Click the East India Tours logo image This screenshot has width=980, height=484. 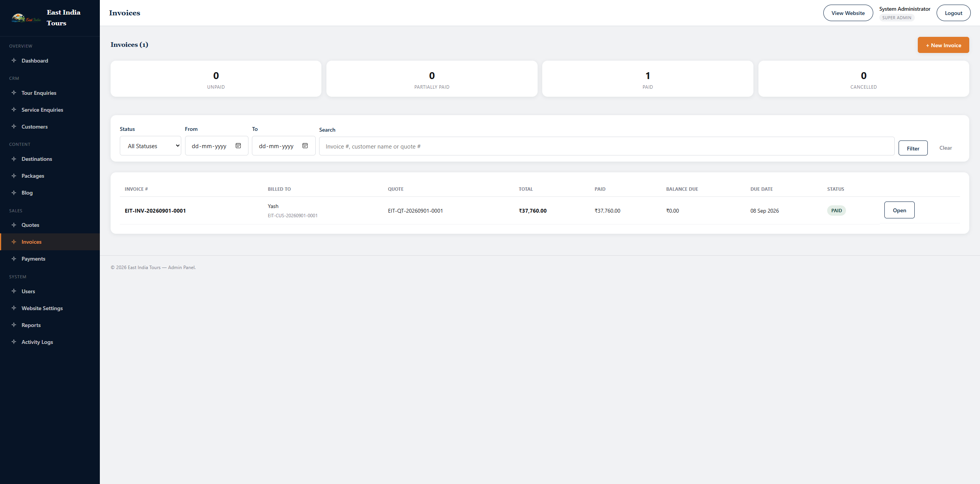[26, 18]
